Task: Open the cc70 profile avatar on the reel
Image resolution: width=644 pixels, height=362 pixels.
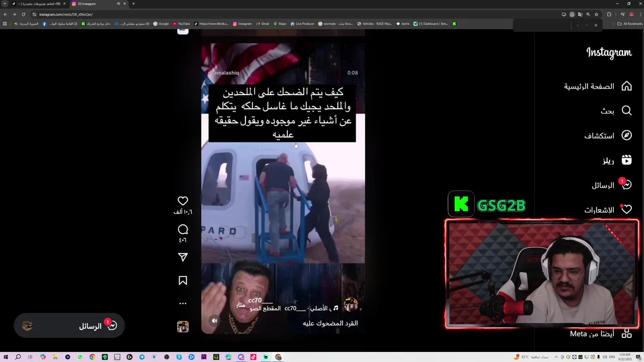Action: pos(351,304)
